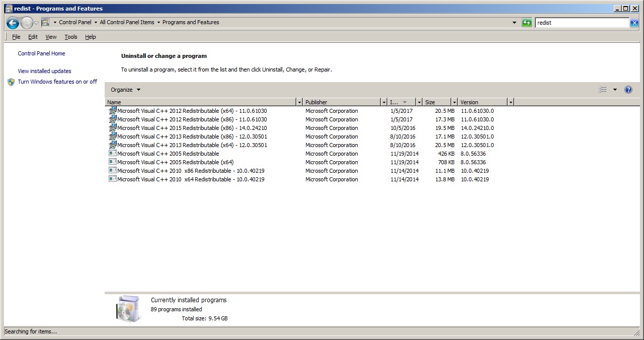Open the View menu
Image resolution: width=644 pixels, height=340 pixels.
(51, 37)
